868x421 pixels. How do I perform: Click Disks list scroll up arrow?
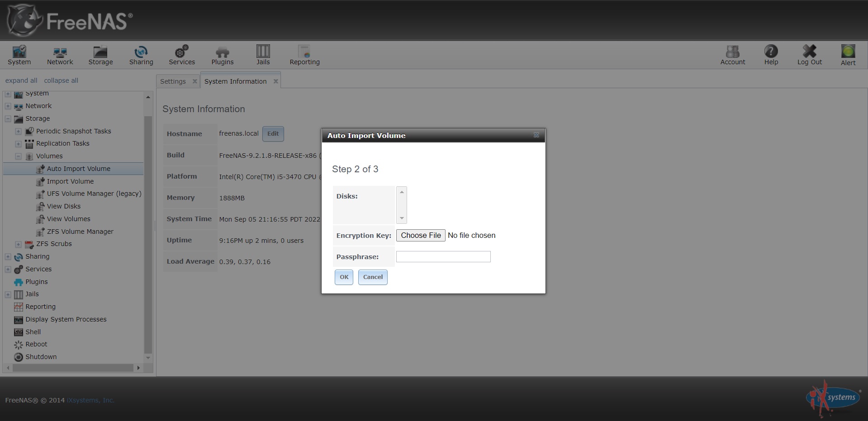tap(402, 192)
